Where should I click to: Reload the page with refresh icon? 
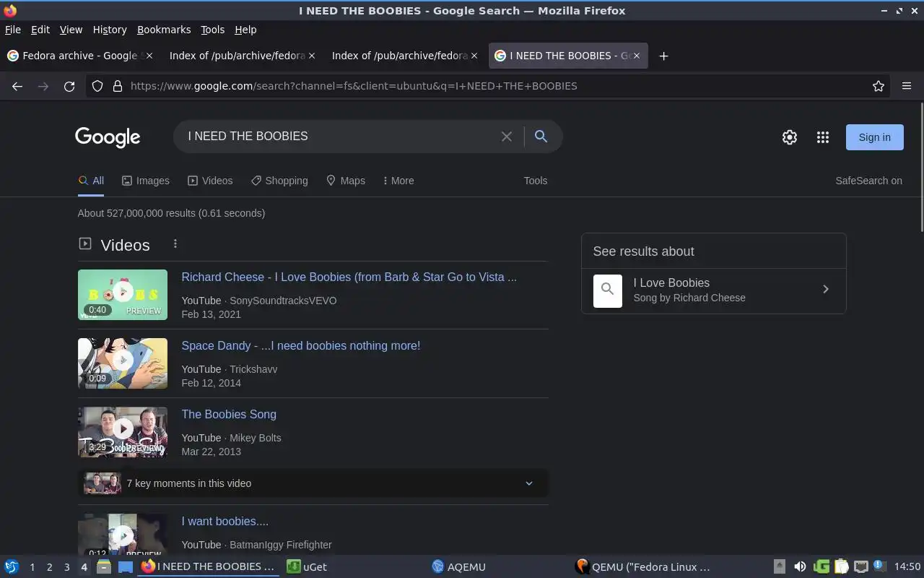[69, 86]
